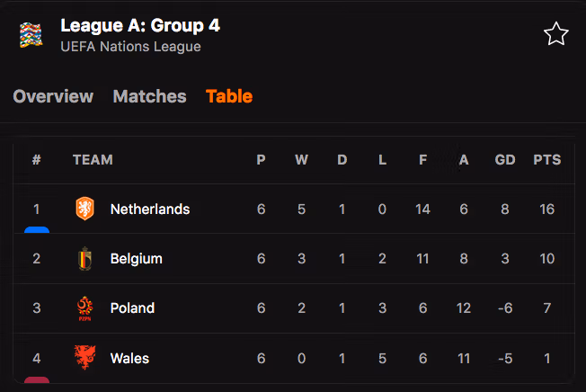The width and height of the screenshot is (586, 392).
Task: Click the League A: Group 4 title
Action: click(139, 24)
